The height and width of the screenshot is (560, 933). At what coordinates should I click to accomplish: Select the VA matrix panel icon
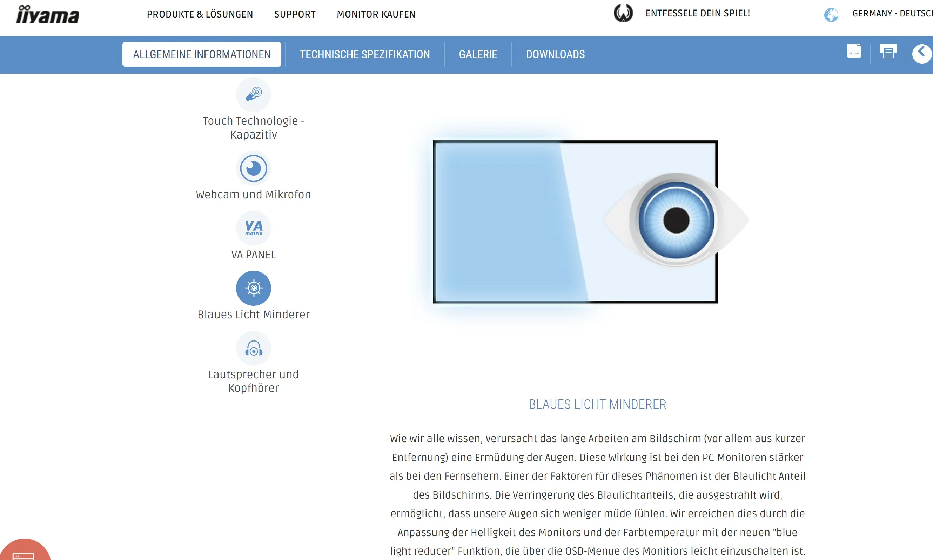254,228
